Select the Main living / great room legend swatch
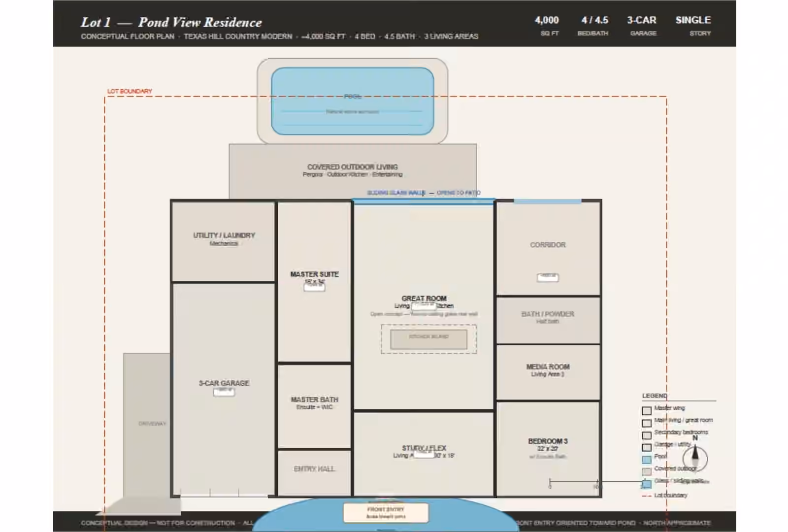 tap(647, 423)
